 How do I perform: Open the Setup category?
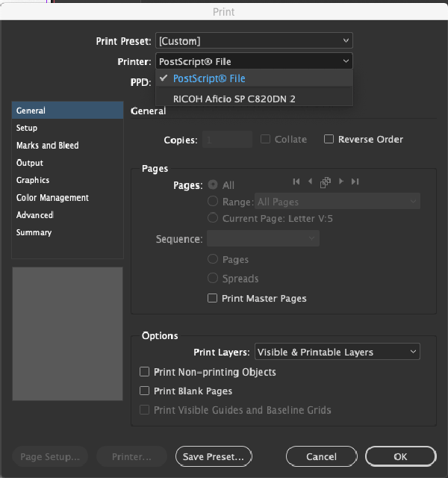(68, 128)
